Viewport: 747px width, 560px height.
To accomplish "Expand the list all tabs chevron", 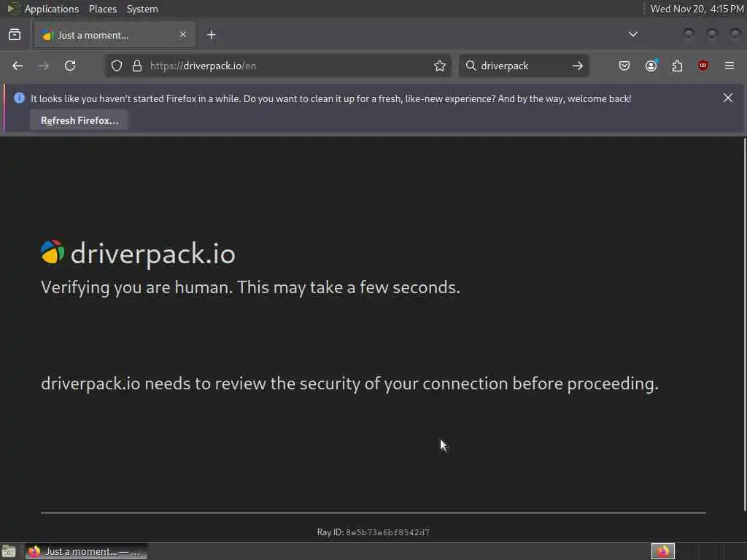I will [x=633, y=34].
